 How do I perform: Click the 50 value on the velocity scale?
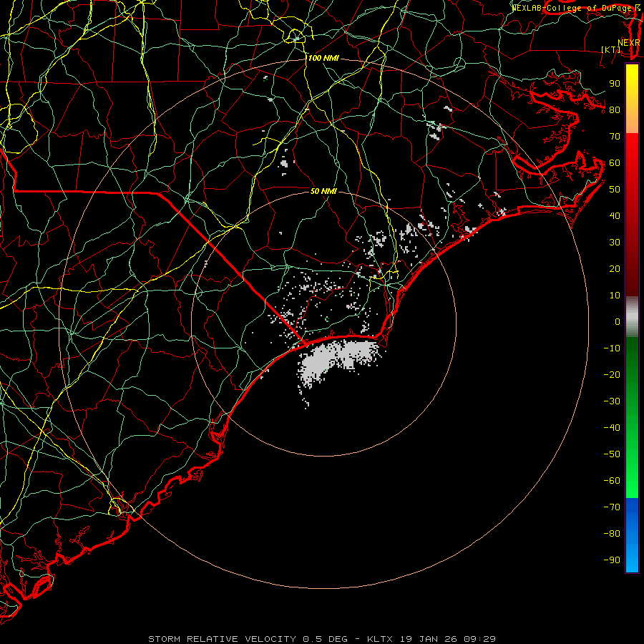pyautogui.click(x=615, y=190)
